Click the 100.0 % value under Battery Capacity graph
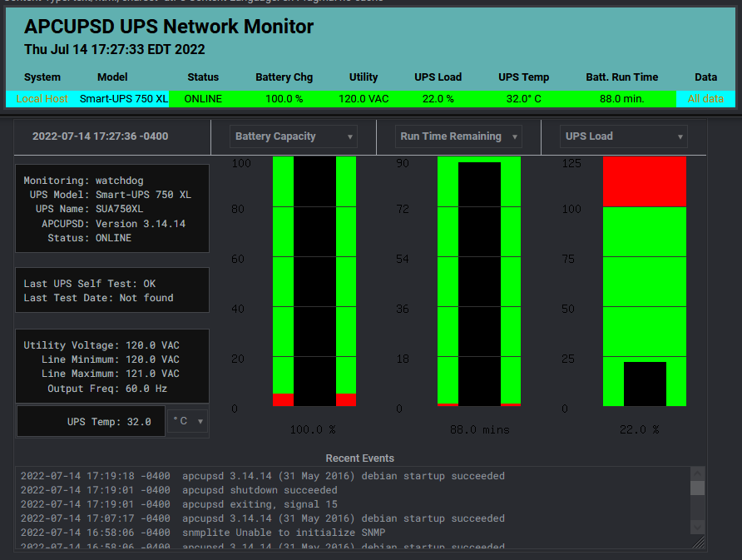742x560 pixels. pos(312,429)
